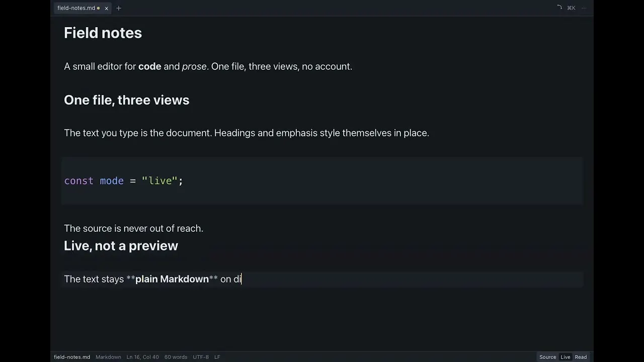Switch to Live view mode
This screenshot has height=362, width=644.
pos(566,357)
